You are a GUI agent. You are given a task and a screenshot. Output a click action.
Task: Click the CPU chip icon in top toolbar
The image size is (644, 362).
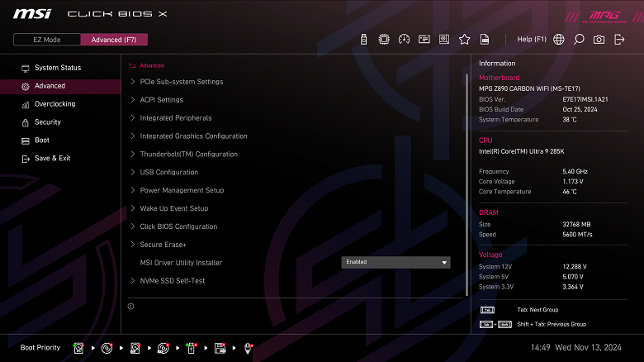384,40
